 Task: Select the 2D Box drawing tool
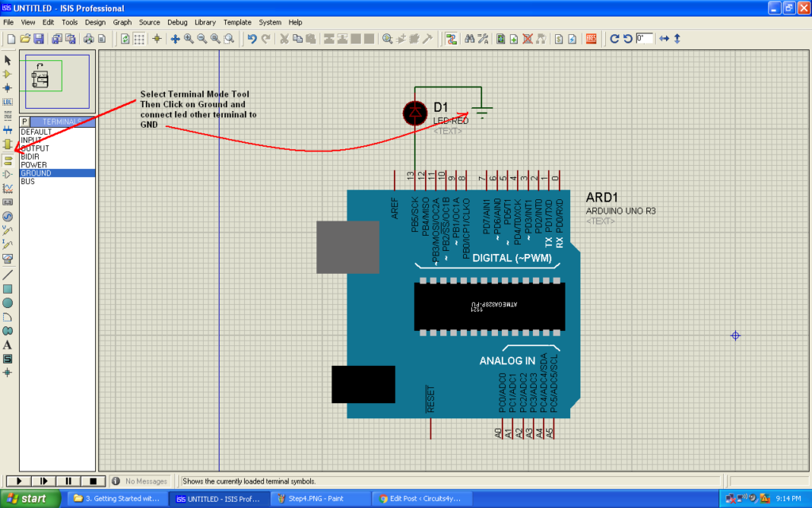pyautogui.click(x=7, y=289)
